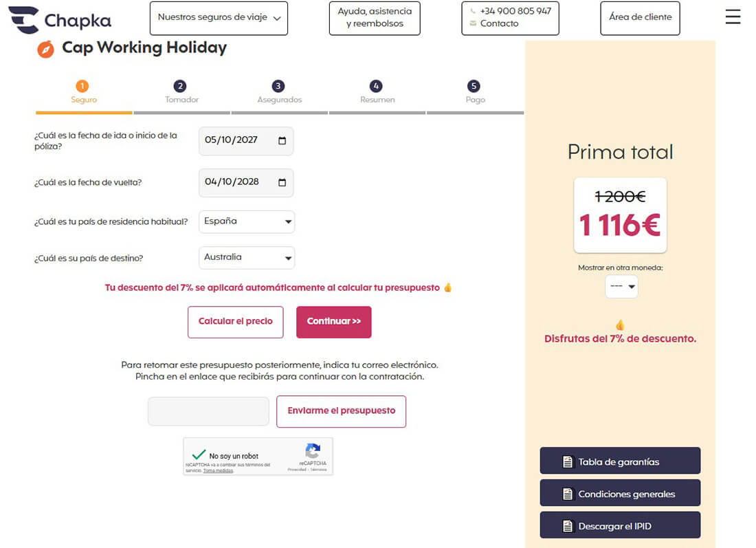This screenshot has width=756, height=548.
Task: Open the calendar icon for the departure date
Action: click(283, 140)
